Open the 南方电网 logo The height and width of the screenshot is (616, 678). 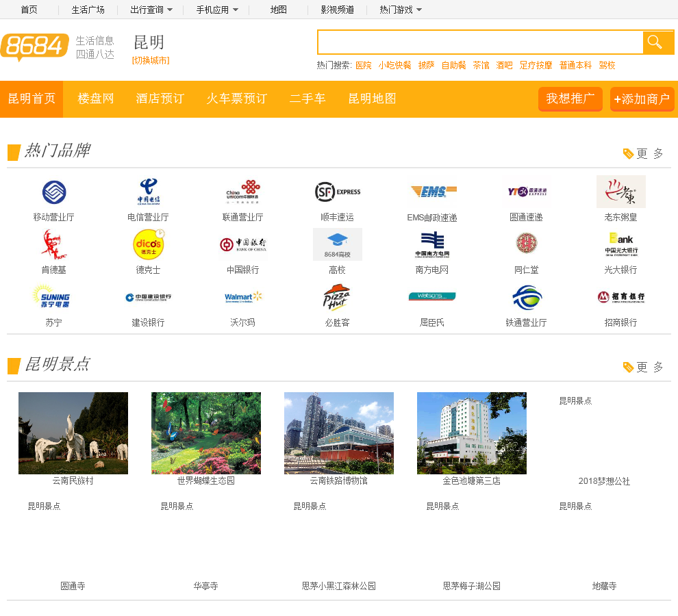pyautogui.click(x=432, y=244)
